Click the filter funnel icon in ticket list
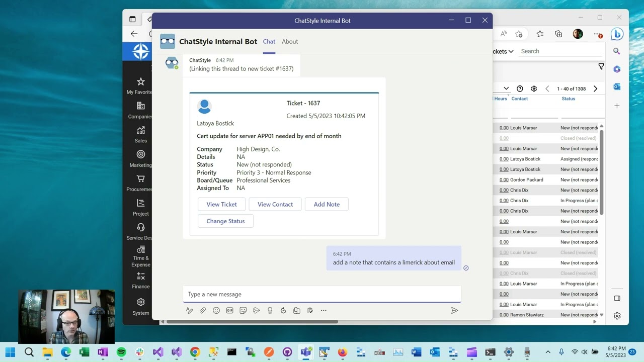The height and width of the screenshot is (362, 644). pos(601,66)
